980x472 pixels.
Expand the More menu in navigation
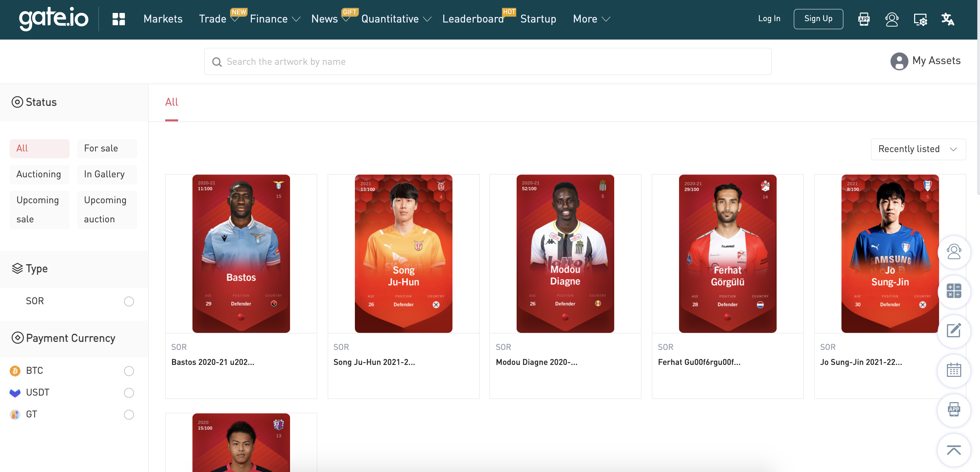(592, 19)
